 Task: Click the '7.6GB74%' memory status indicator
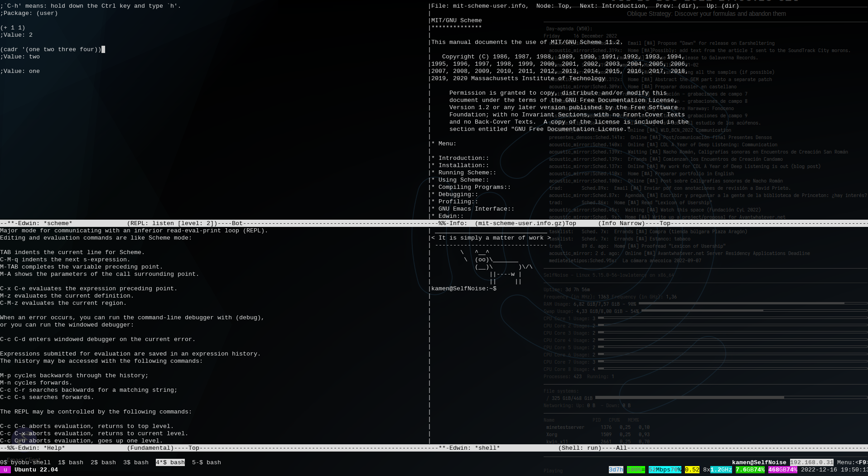[750, 470]
